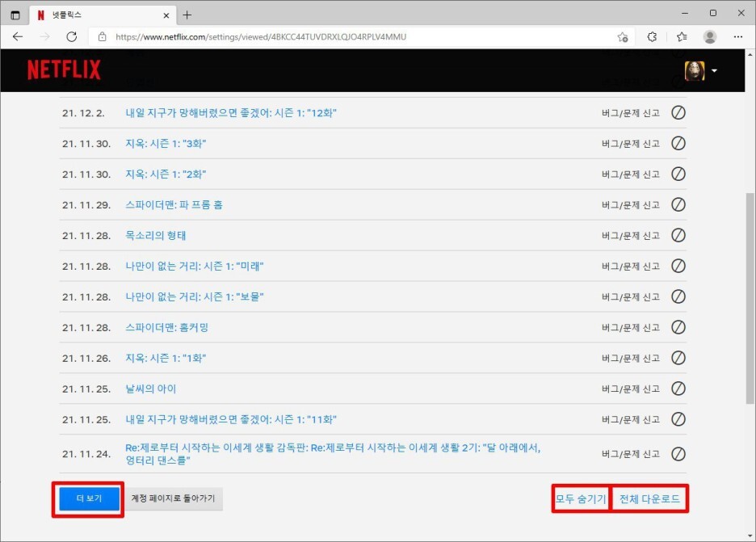Open 날씨의 아이 title link
This screenshot has height=542, width=756.
pyautogui.click(x=151, y=389)
